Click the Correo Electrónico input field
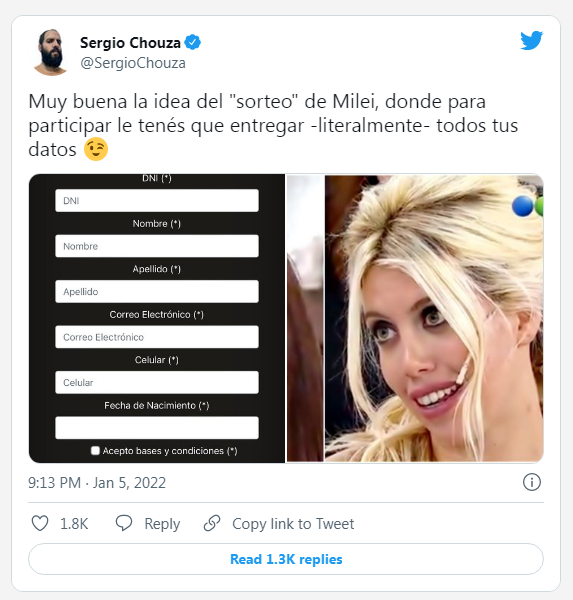Screen dimensions: 573x600 click(x=157, y=337)
